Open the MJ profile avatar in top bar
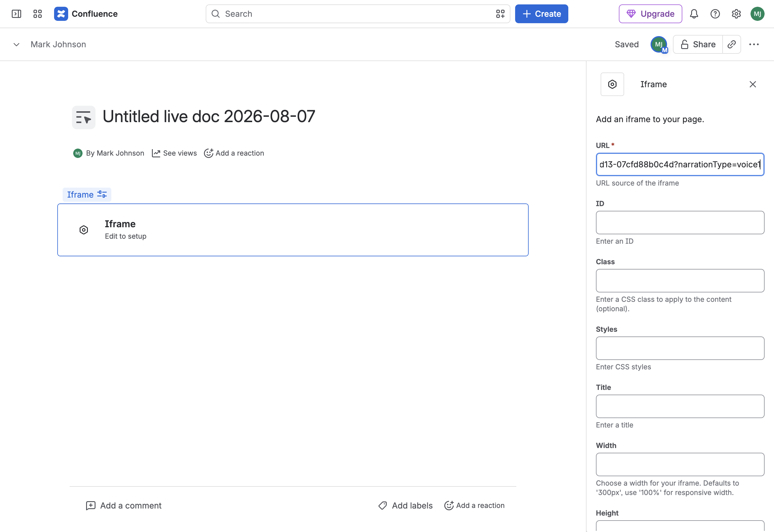Screen dimensions: 774x532 (757, 14)
